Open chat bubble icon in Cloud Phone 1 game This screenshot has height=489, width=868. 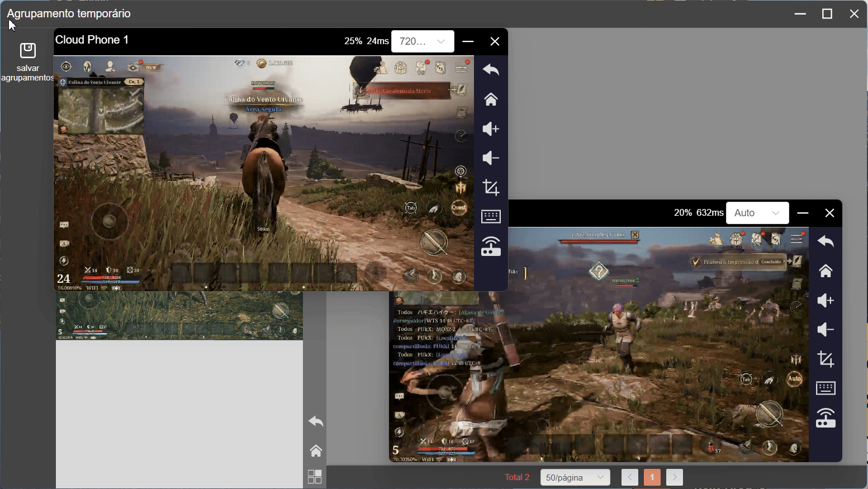[64, 225]
